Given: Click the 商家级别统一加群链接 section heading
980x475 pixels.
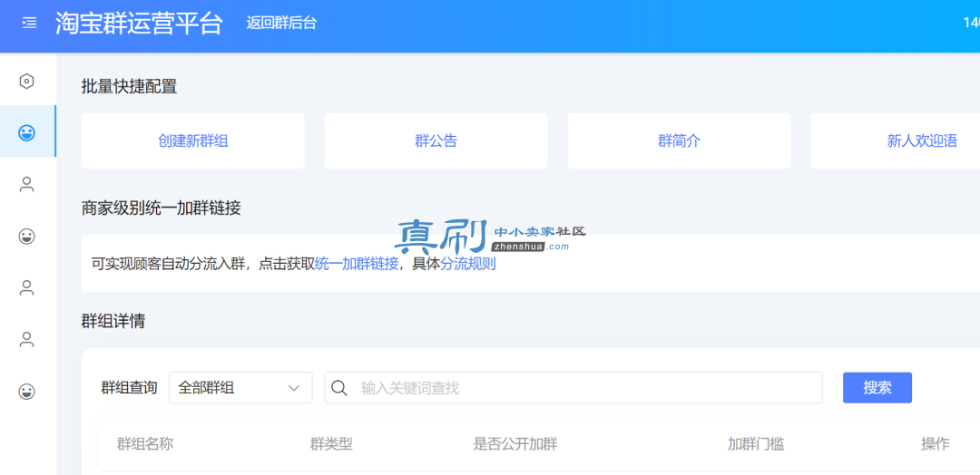Looking at the screenshot, I should (162, 208).
